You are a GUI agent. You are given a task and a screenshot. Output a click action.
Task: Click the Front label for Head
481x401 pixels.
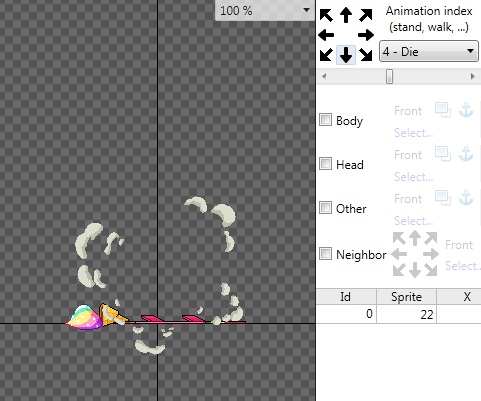408,155
